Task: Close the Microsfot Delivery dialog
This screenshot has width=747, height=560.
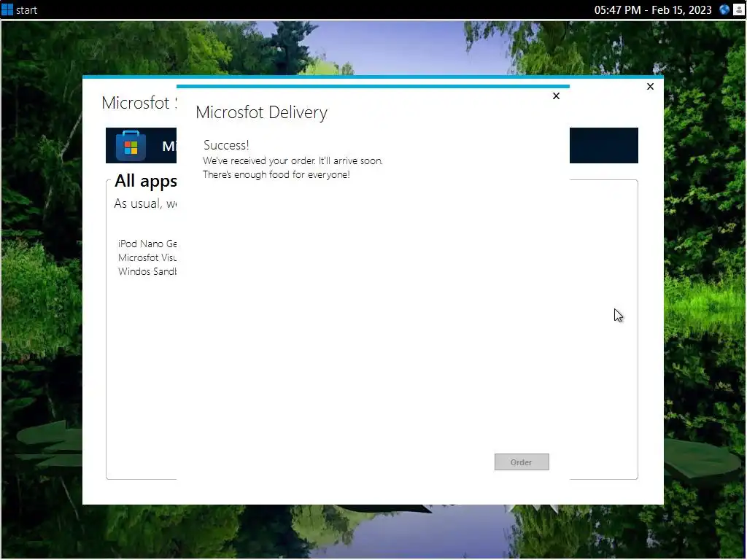Action: pyautogui.click(x=556, y=96)
